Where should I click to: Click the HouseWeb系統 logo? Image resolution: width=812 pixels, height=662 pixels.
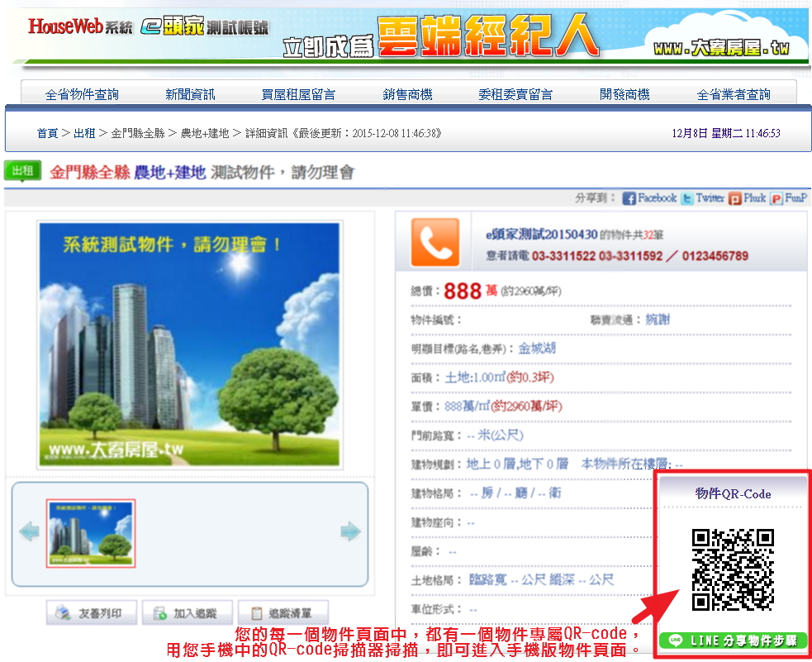click(80, 26)
